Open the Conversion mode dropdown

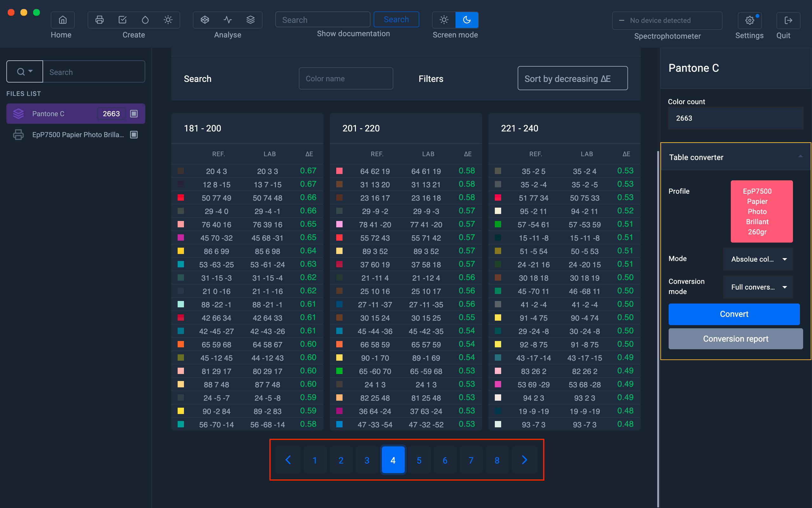[758, 287]
